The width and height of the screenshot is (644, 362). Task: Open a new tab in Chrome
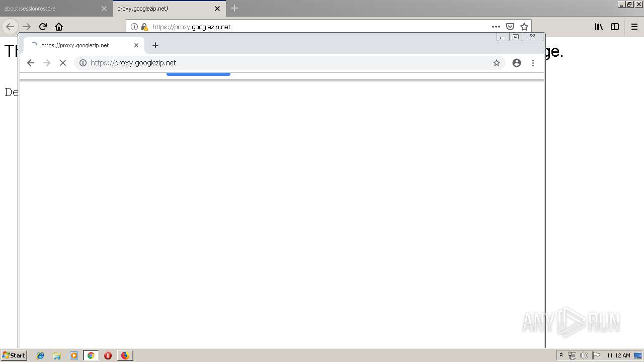[x=155, y=45]
